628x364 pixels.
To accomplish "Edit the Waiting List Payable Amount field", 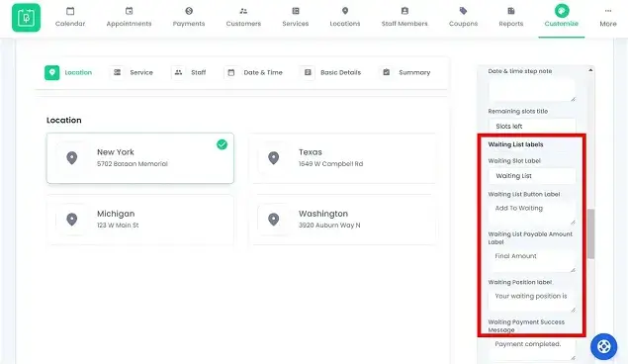I will click(532, 261).
